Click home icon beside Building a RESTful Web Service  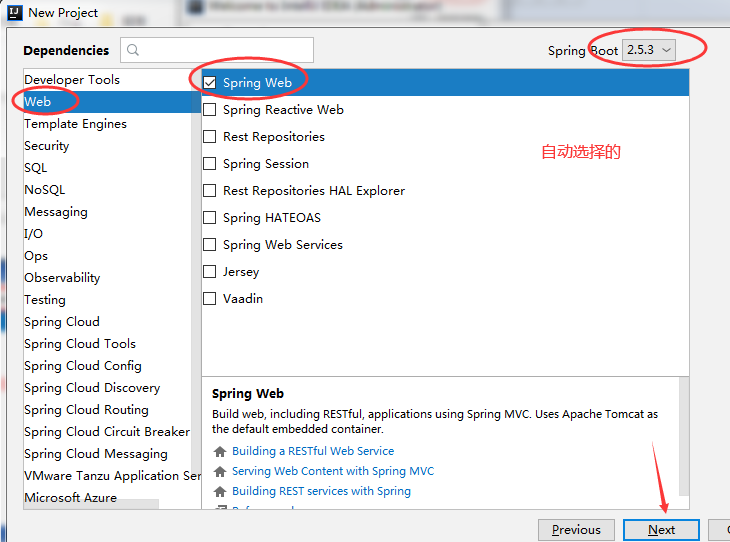220,451
